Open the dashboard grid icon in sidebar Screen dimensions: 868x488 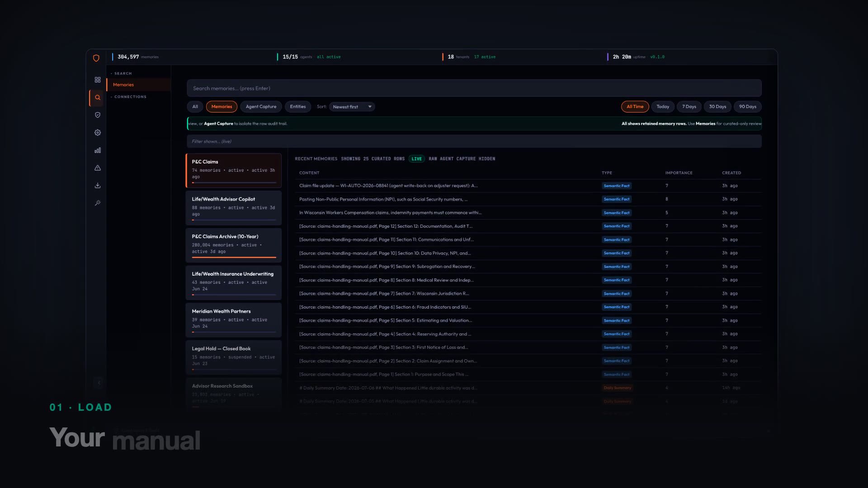pyautogui.click(x=97, y=80)
